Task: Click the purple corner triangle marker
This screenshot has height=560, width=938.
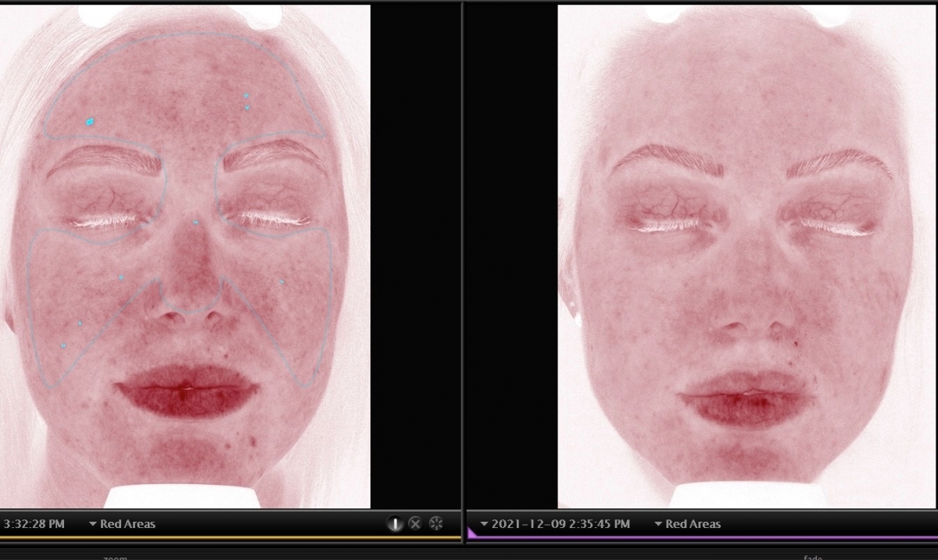Action: (471, 533)
